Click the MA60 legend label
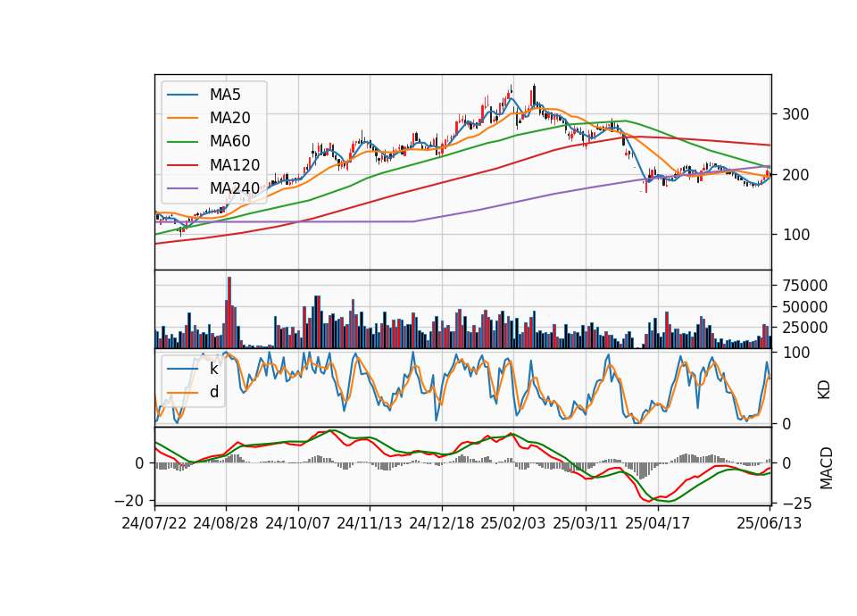The height and width of the screenshot is (616, 857). 229,142
